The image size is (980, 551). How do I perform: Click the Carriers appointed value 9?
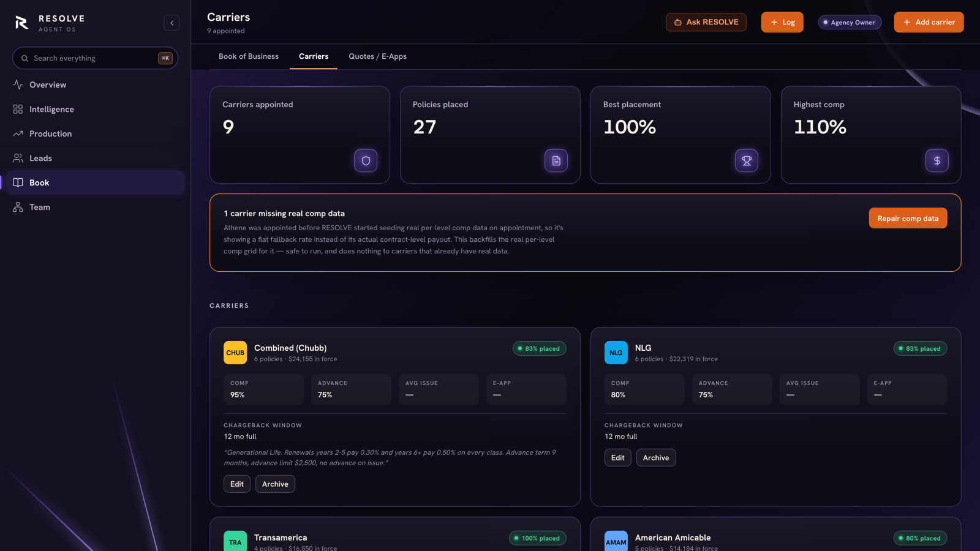(228, 127)
